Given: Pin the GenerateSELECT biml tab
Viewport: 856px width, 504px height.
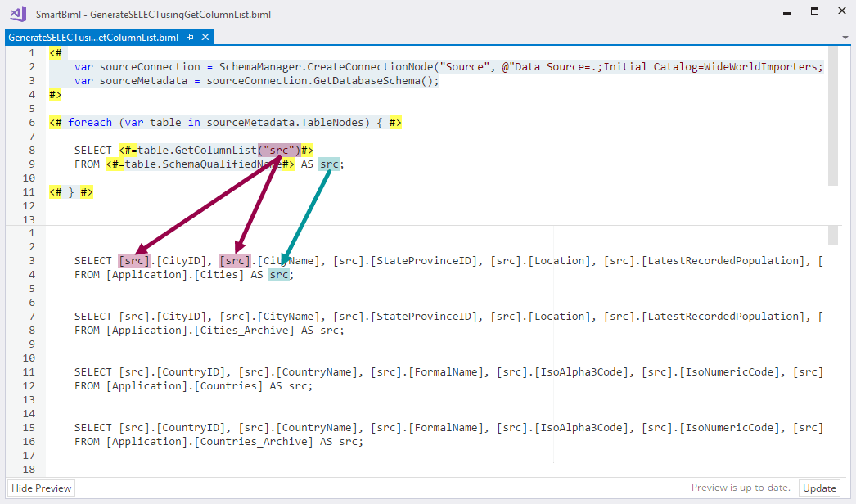Looking at the screenshot, I should coord(191,38).
